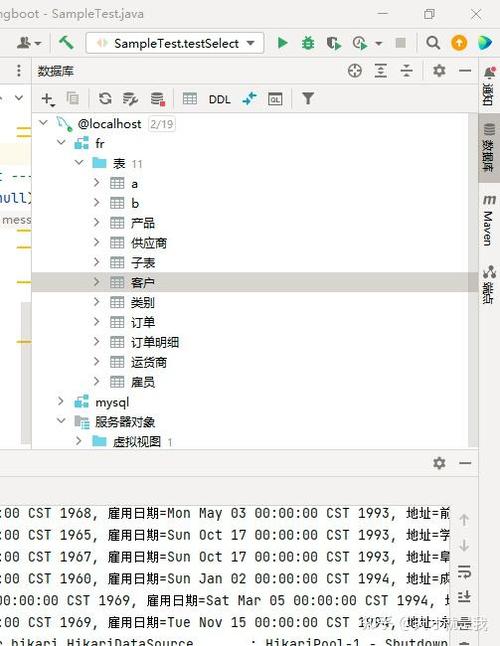Screen dimensions: 500x646
Task: Run SampleTest.testSelect with the green play button
Action: pos(282,43)
